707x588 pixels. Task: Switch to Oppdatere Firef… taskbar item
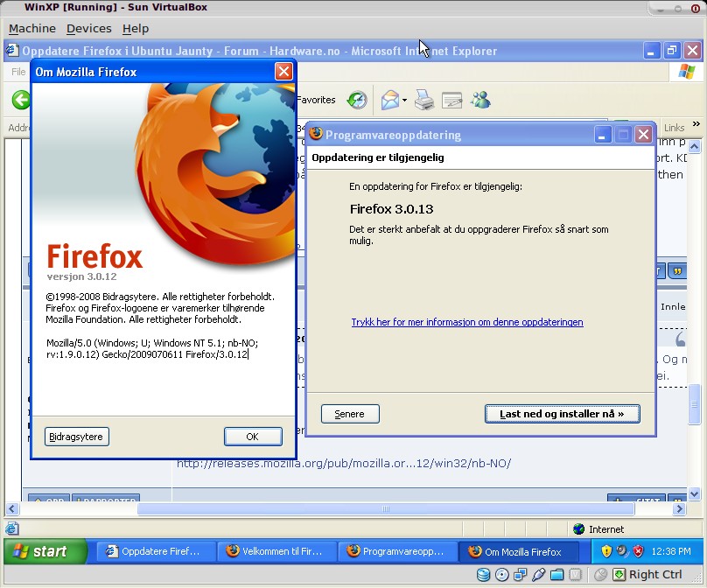coord(155,551)
